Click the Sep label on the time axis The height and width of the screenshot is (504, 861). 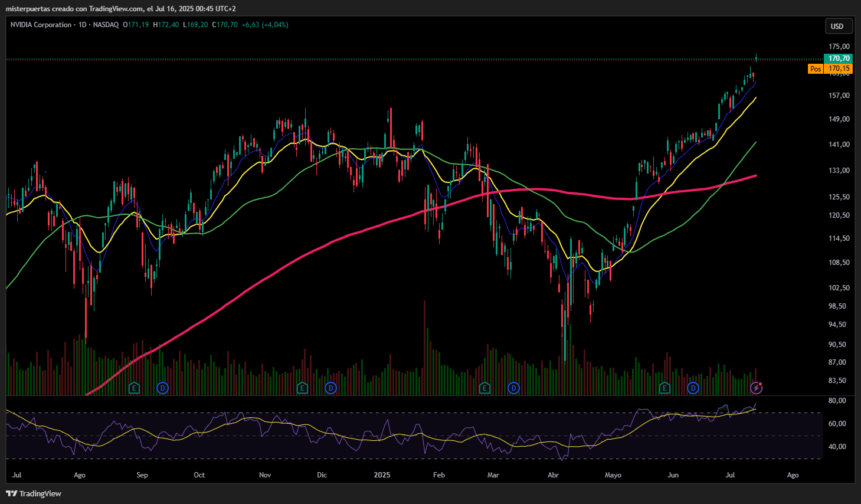pos(142,475)
